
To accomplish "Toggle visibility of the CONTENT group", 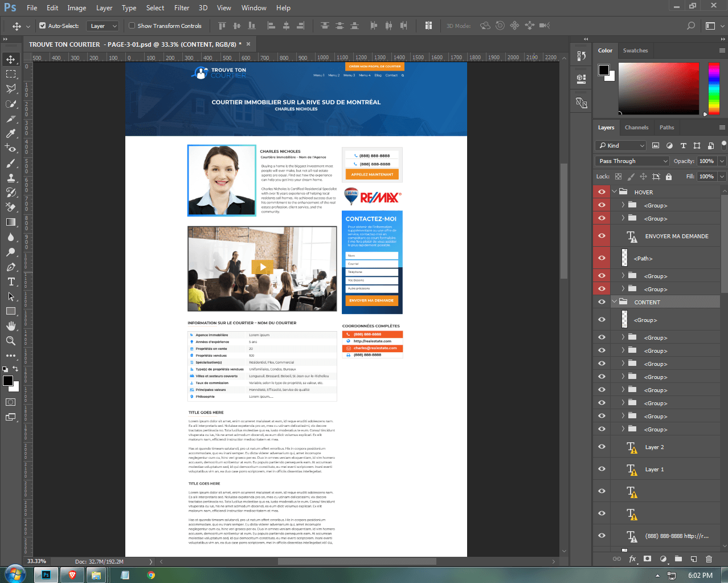I will coord(602,302).
